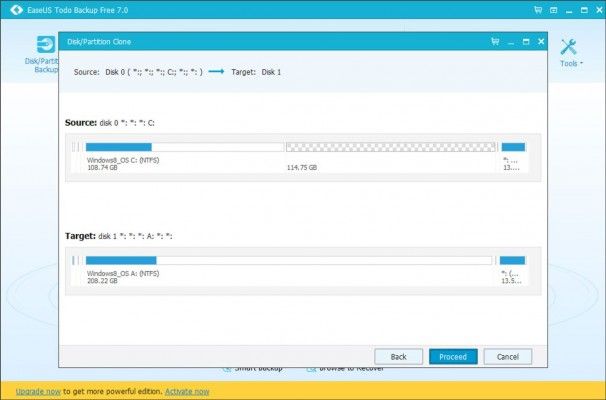Click the source-to-target arrow icon
Viewport: 606px width, 400px height.
(216, 71)
